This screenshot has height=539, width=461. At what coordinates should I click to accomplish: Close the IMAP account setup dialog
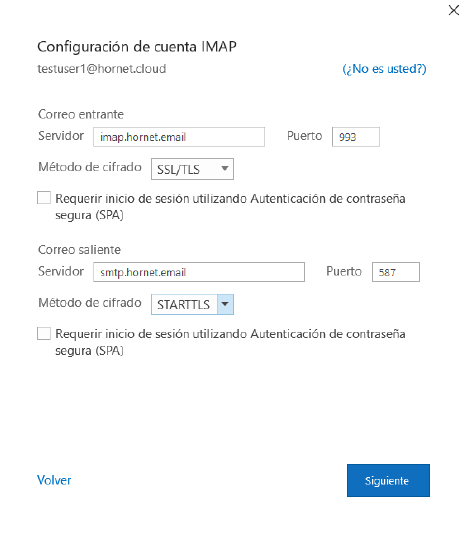pos(453,10)
